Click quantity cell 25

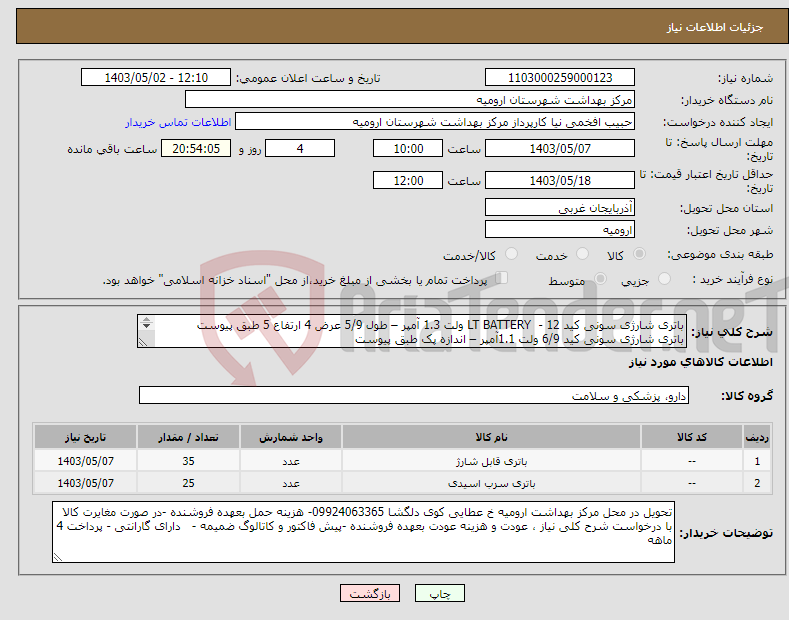tap(188, 483)
